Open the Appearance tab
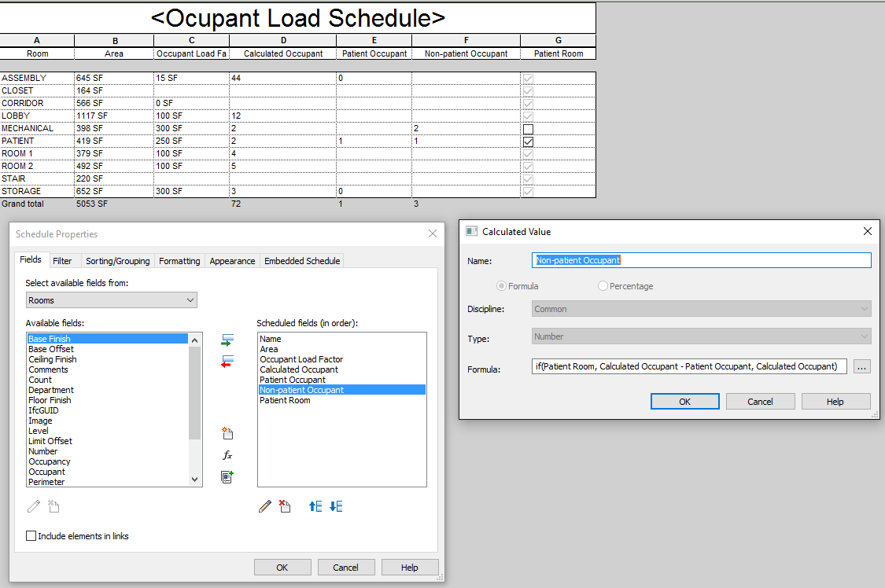885x588 pixels. tap(232, 261)
